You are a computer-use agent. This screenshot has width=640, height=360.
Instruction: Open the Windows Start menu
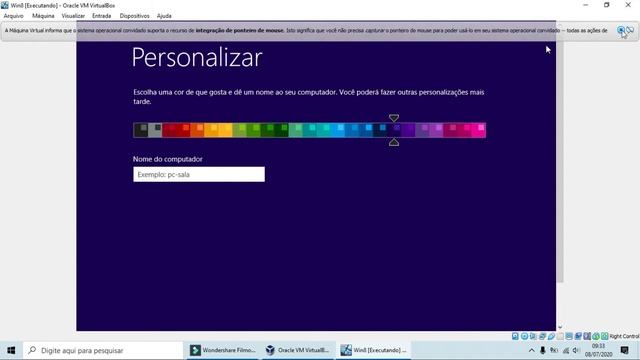coord(11,350)
